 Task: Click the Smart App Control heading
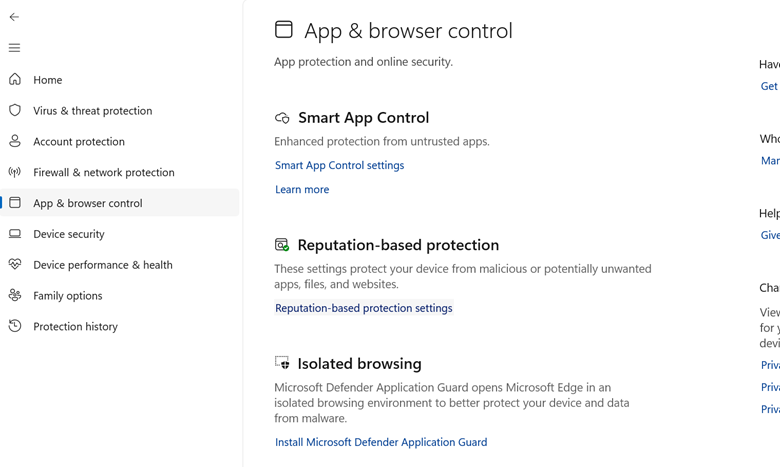pos(363,117)
